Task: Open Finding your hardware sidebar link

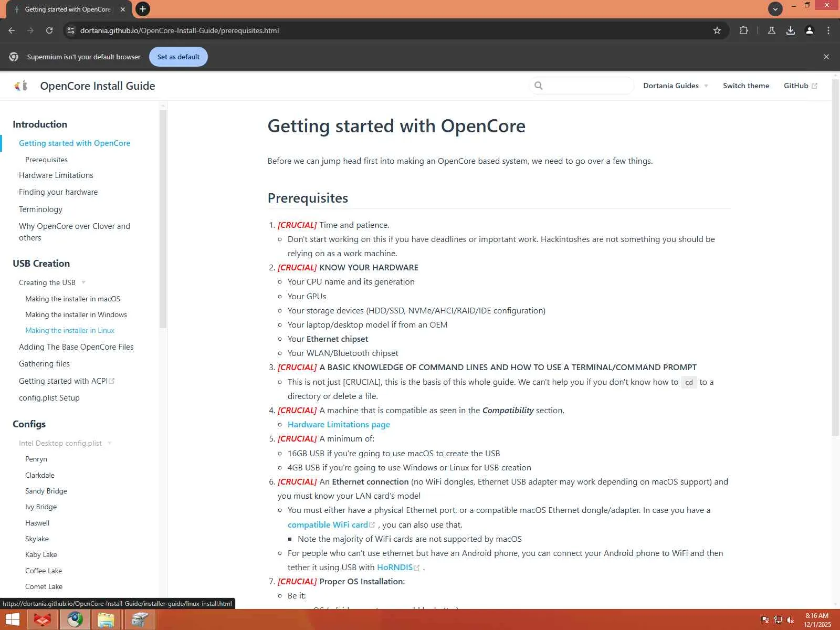Action: 58,192
